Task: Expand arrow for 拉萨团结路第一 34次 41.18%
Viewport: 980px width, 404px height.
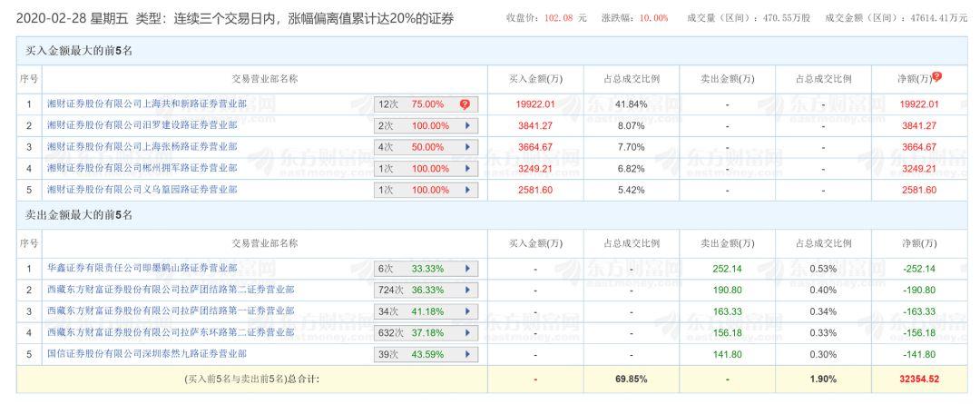Action: tap(467, 311)
